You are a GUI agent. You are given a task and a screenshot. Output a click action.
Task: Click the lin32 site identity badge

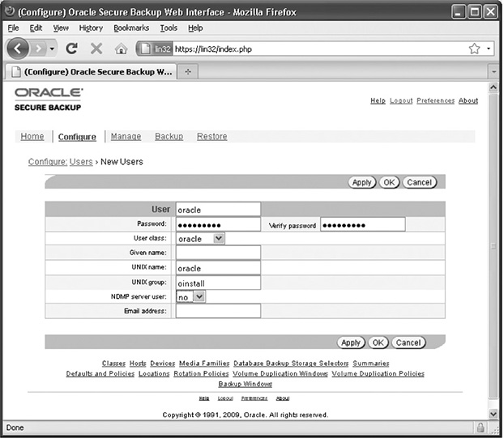(x=156, y=49)
